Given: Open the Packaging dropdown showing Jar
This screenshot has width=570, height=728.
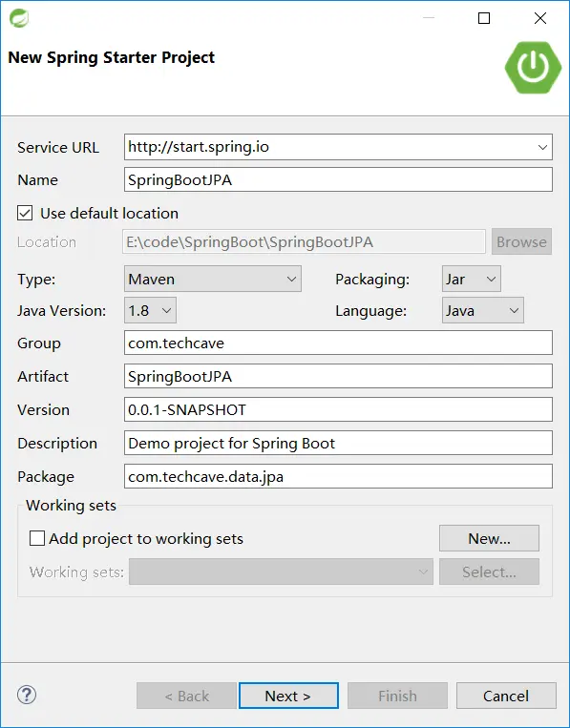Looking at the screenshot, I should pyautogui.click(x=471, y=279).
